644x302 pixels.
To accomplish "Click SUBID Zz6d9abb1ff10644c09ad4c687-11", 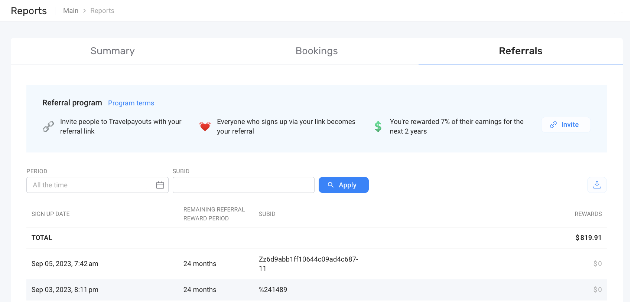I will pos(308,264).
